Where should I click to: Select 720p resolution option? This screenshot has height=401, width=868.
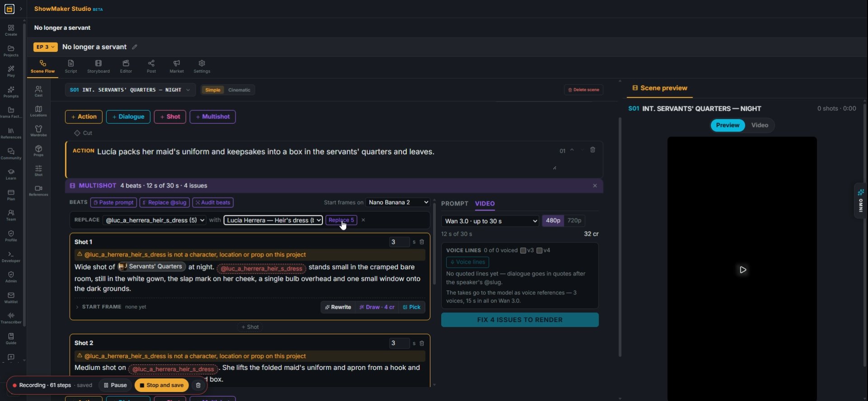574,221
